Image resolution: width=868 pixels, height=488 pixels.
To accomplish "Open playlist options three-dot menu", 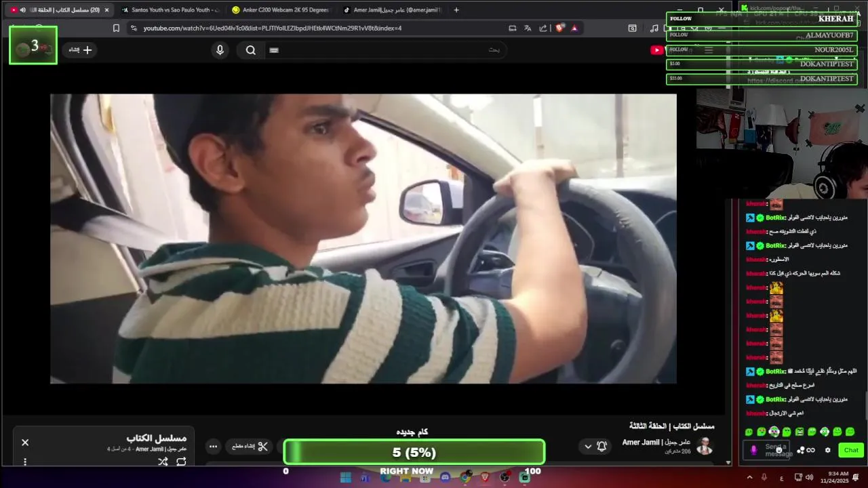I will tap(25, 462).
